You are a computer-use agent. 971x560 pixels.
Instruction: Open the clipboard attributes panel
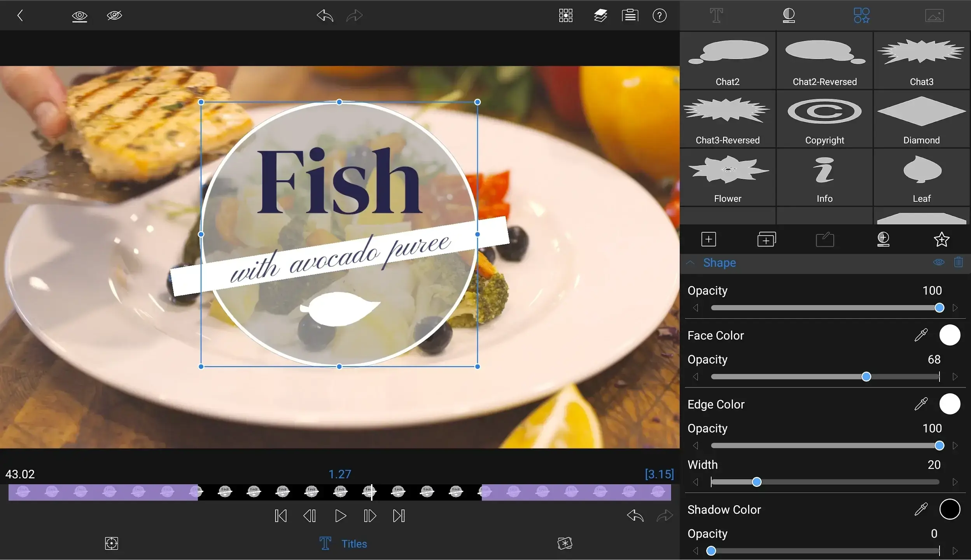coord(629,16)
